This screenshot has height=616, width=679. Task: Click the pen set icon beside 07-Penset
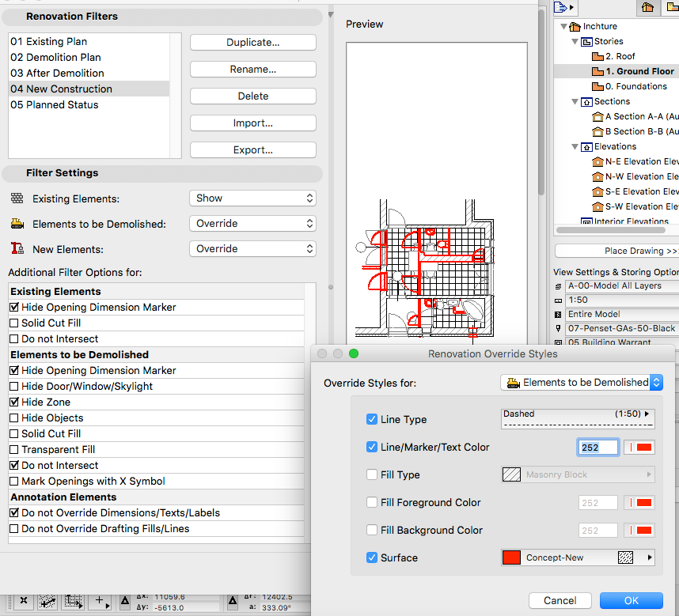click(x=558, y=329)
